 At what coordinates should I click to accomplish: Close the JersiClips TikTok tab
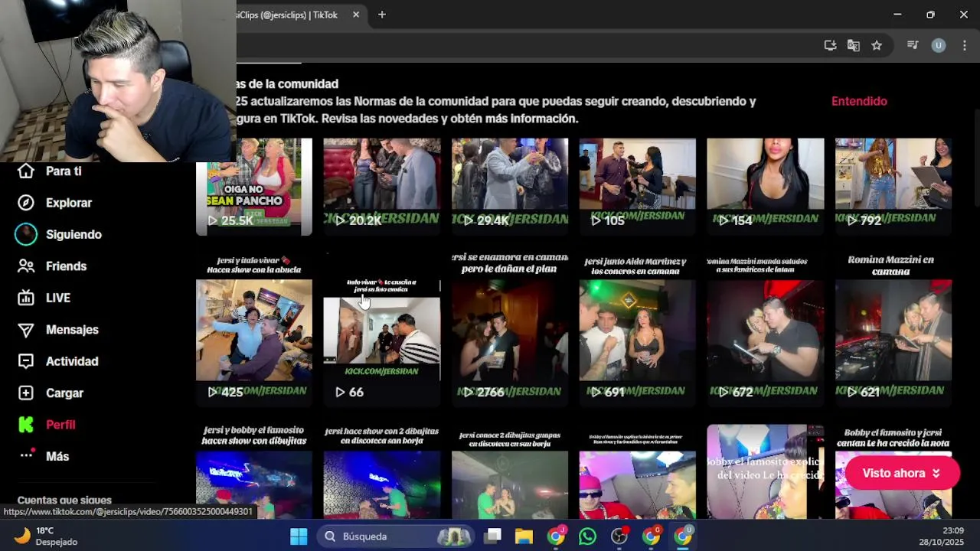356,15
